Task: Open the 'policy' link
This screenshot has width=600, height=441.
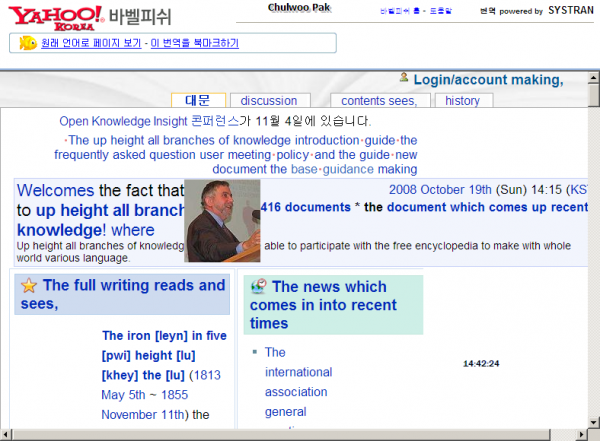Action: (x=293, y=155)
